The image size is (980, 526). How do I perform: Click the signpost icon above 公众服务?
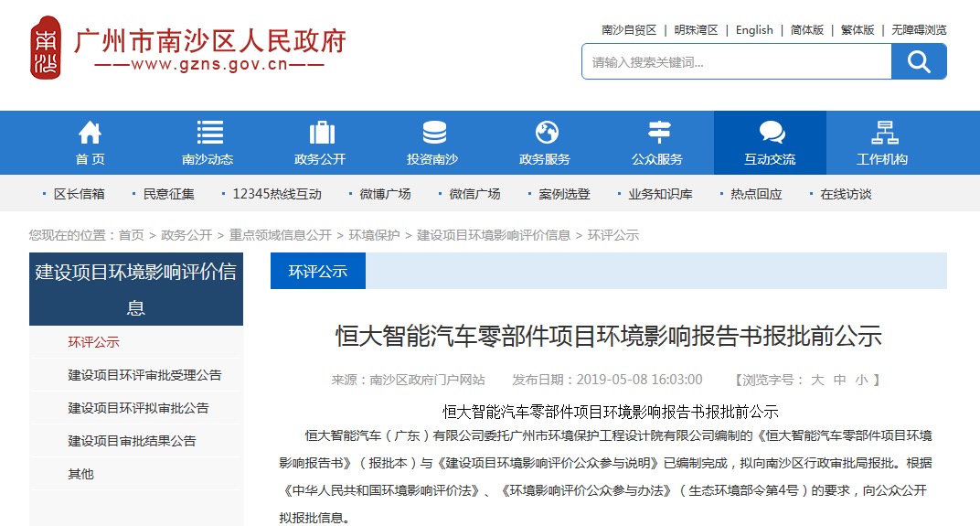[659, 132]
